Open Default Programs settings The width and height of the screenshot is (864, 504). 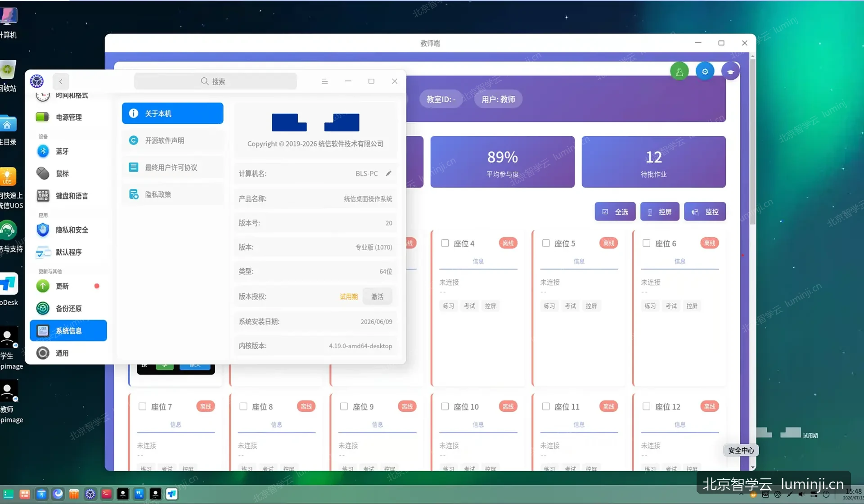coord(68,252)
